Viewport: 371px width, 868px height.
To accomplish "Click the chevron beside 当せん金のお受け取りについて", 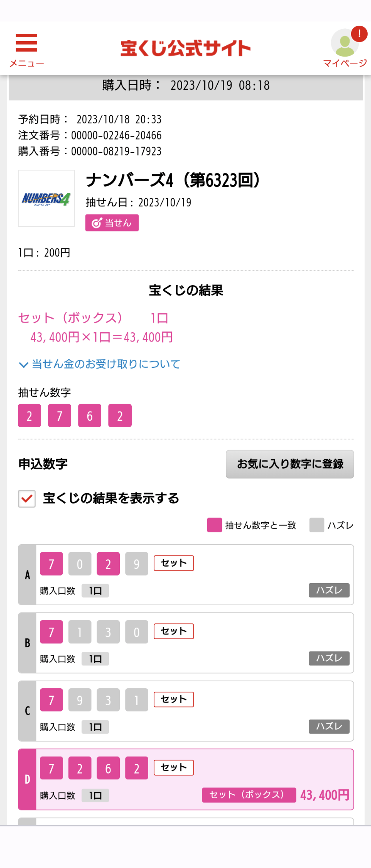I will (24, 365).
